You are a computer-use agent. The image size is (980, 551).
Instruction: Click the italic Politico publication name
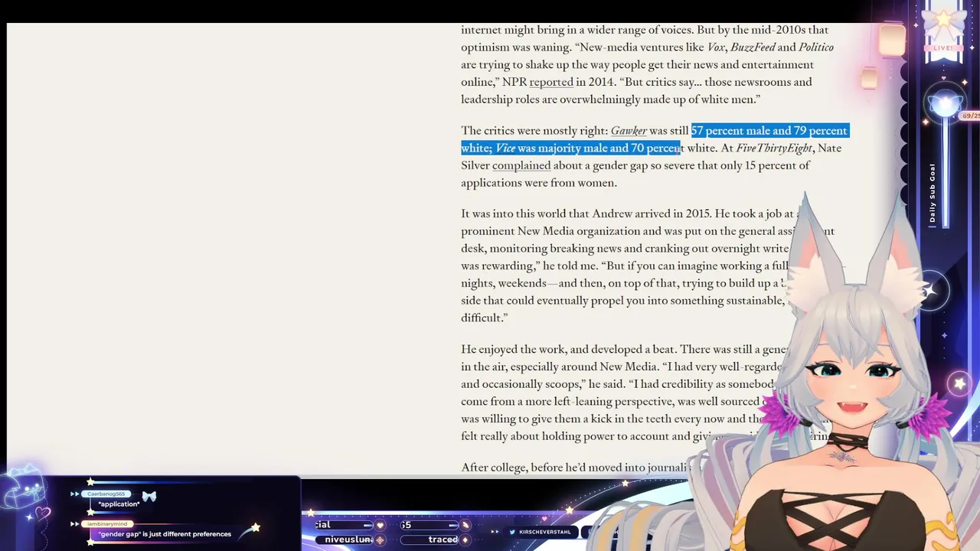coord(816,47)
